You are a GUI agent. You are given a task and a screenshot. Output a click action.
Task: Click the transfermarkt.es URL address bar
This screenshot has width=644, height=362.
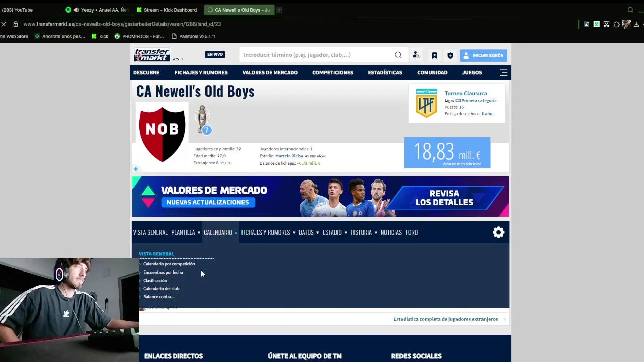(122, 24)
